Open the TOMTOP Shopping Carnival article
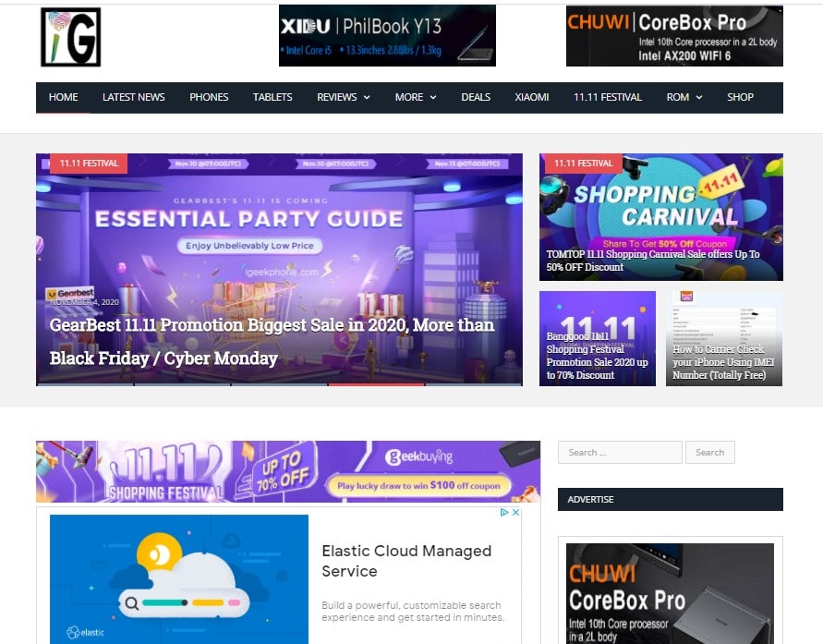The height and width of the screenshot is (644, 823). click(x=653, y=261)
